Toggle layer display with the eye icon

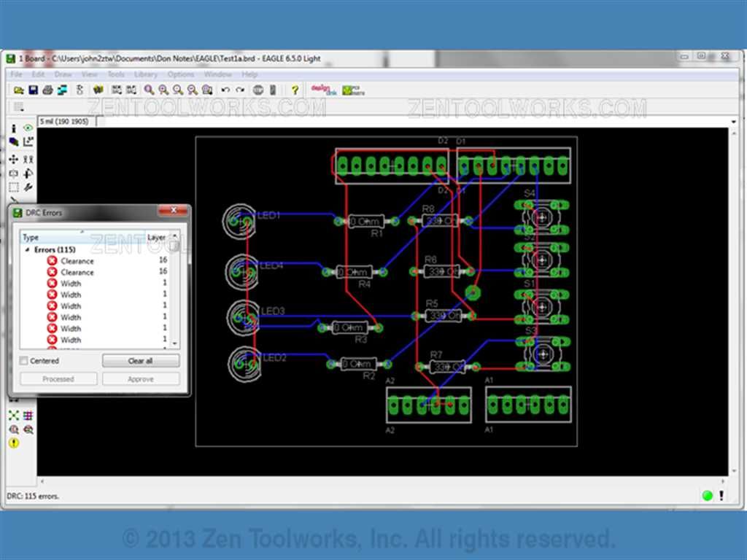pyautogui.click(x=28, y=128)
